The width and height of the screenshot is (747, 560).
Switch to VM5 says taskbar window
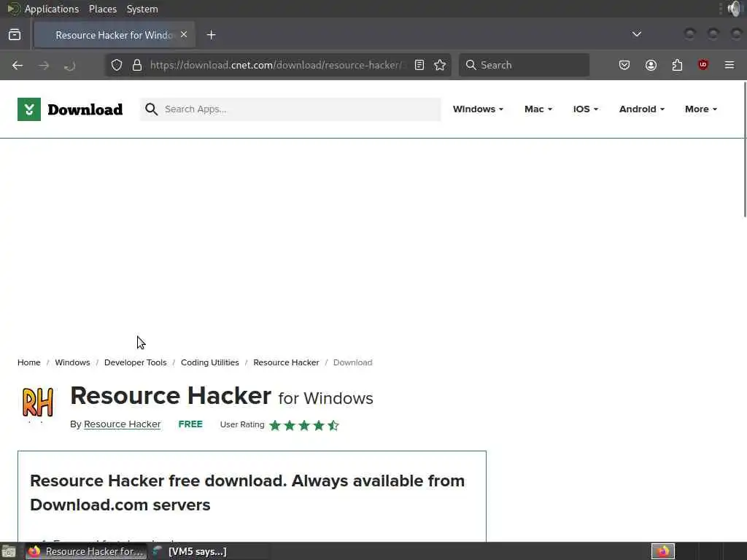click(x=190, y=551)
